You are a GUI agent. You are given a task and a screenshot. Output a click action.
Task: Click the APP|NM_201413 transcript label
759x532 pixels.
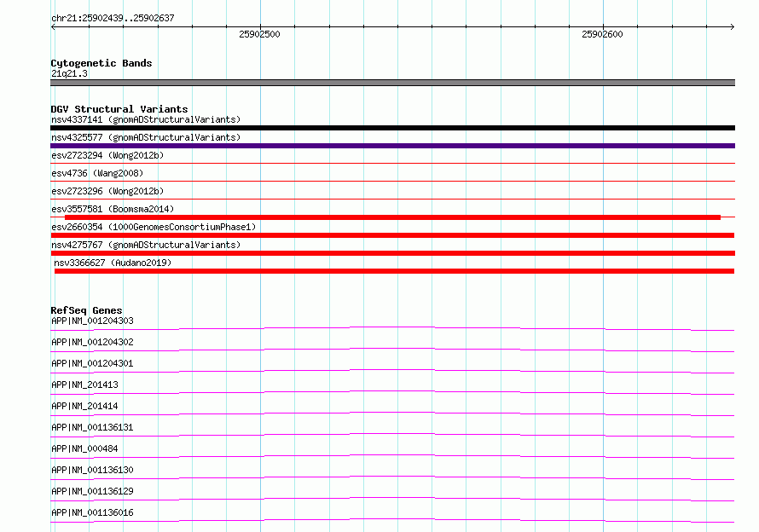pos(84,385)
